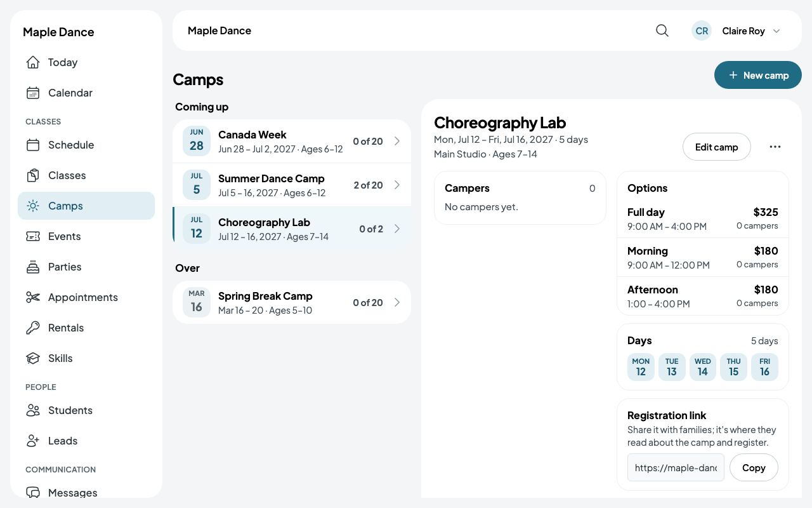812x508 pixels.
Task: Click the New camp button
Action: 758,75
